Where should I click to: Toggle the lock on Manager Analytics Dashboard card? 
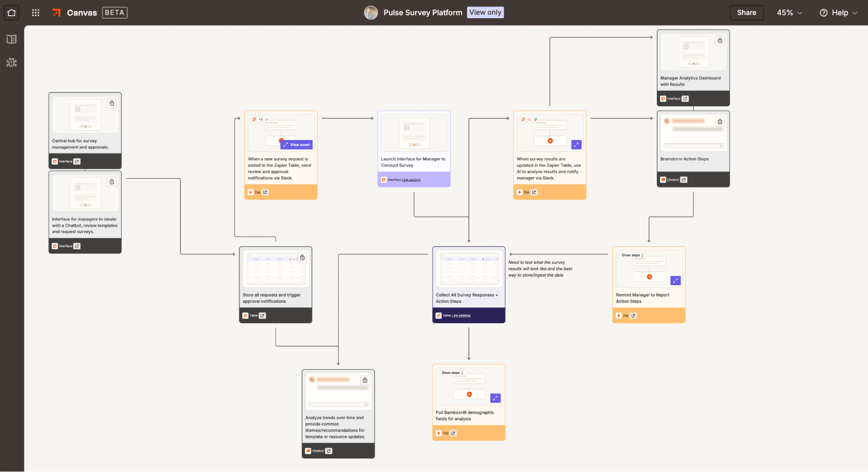click(x=720, y=40)
